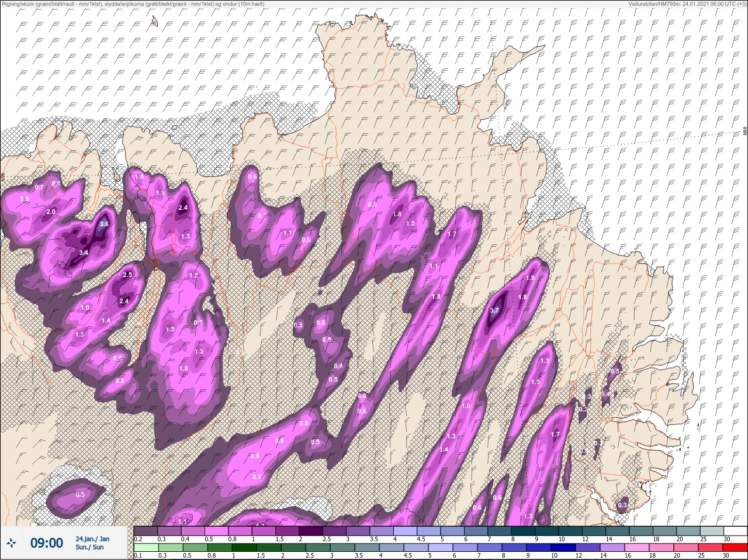Select light green lower legend swatch between 0.1 and 0.3

tap(146, 548)
